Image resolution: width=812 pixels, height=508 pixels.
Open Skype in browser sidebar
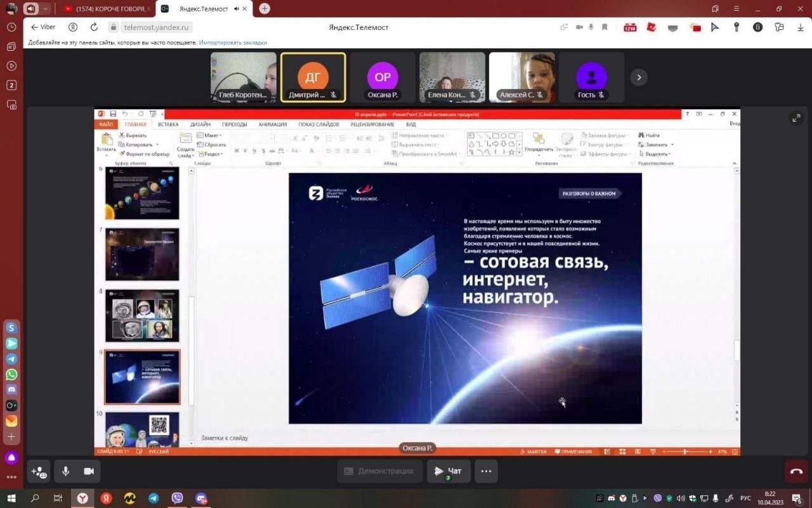pos(11,328)
